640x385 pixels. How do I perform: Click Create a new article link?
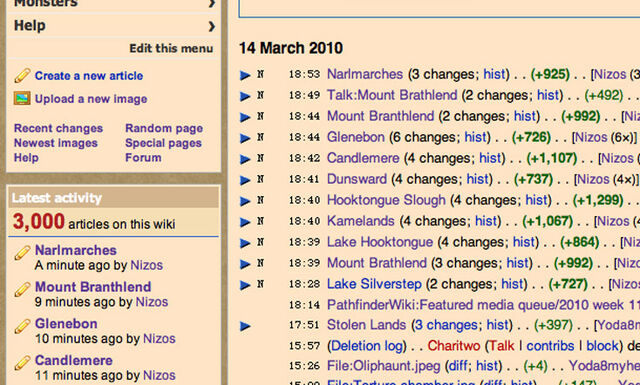tap(89, 76)
